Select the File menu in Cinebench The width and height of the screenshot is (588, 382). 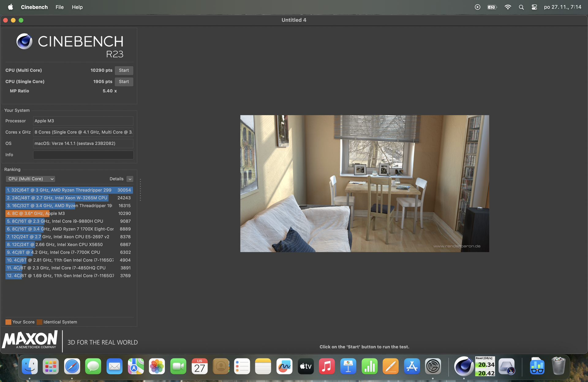point(59,7)
